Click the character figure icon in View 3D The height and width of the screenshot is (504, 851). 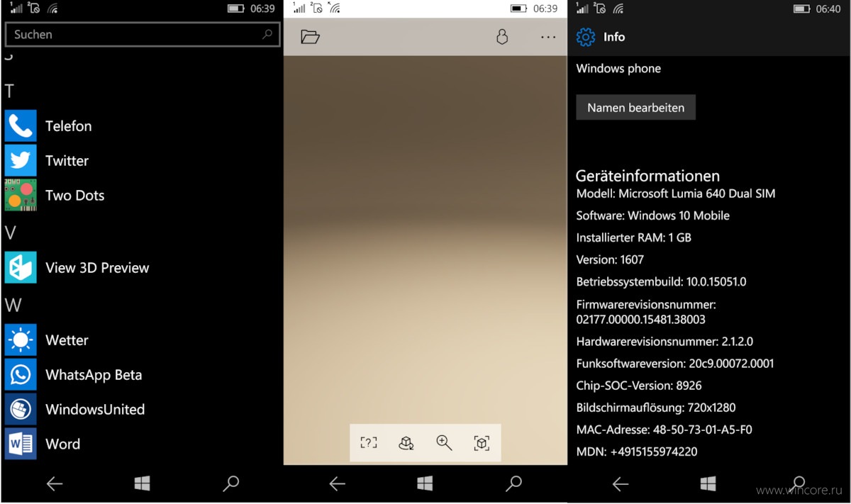pyautogui.click(x=502, y=37)
